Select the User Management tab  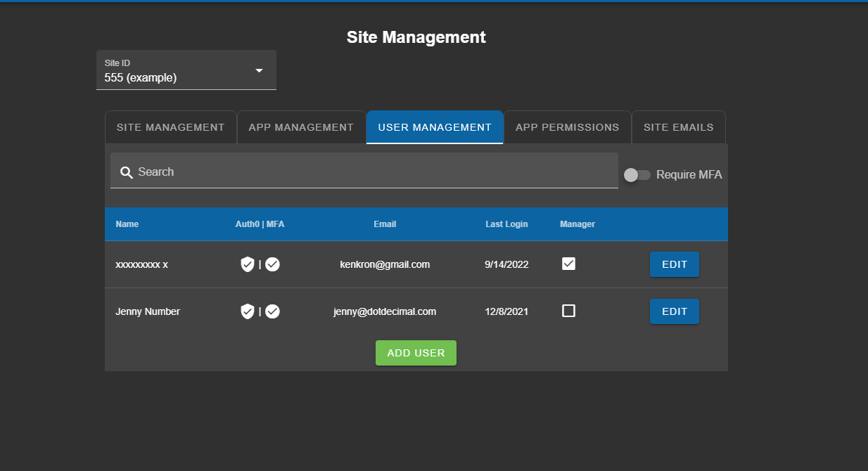tap(435, 127)
